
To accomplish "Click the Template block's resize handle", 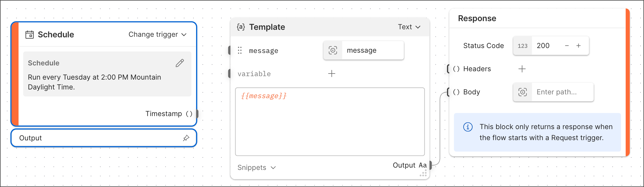I will click(424, 173).
